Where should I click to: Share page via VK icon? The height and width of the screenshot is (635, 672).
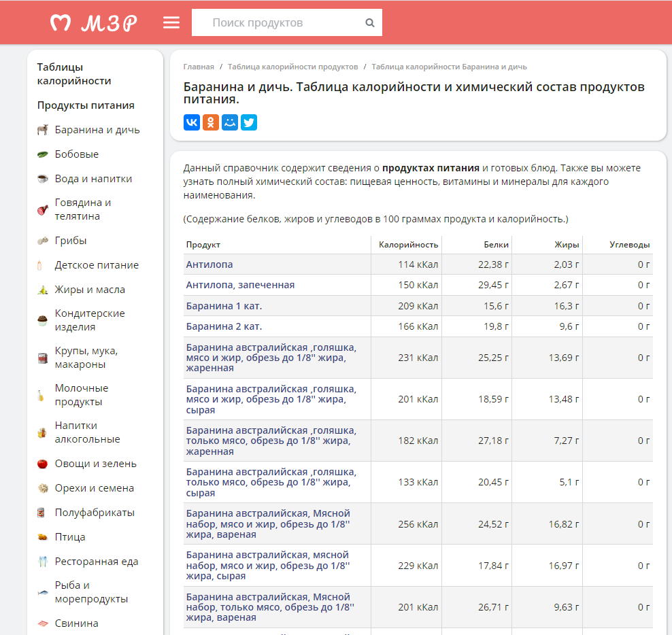point(192,122)
